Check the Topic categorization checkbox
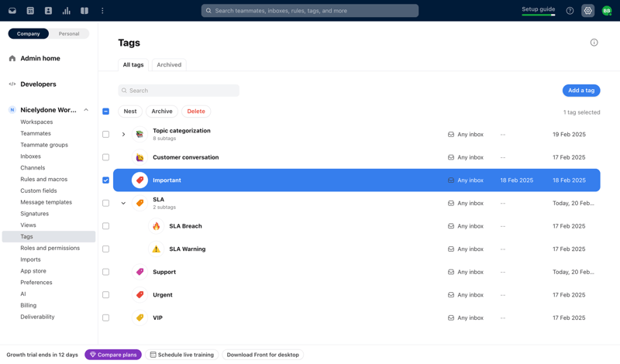Viewport: 620px width, 364px height. tap(105, 135)
